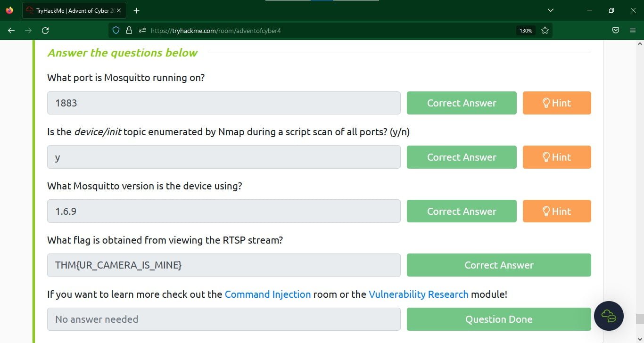Click the No answer needed field
Image resolution: width=644 pixels, height=343 pixels.
coord(224,319)
